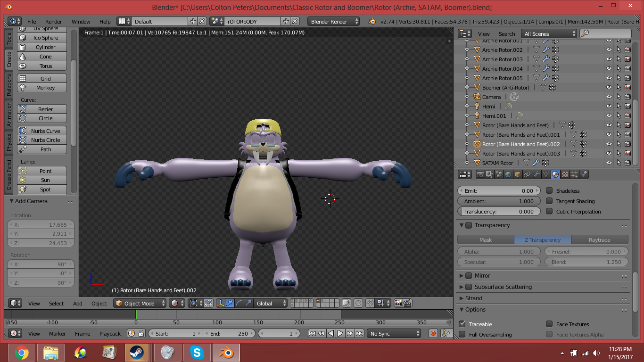Open Steam from the Windows taskbar
644x362 pixels.
(x=137, y=352)
